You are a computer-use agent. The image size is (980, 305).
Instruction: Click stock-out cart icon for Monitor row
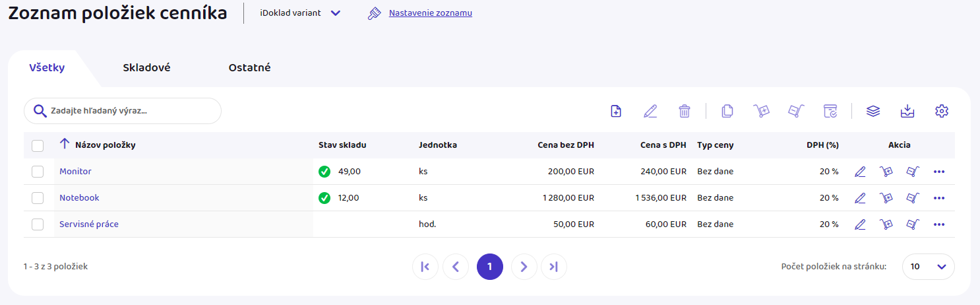913,172
